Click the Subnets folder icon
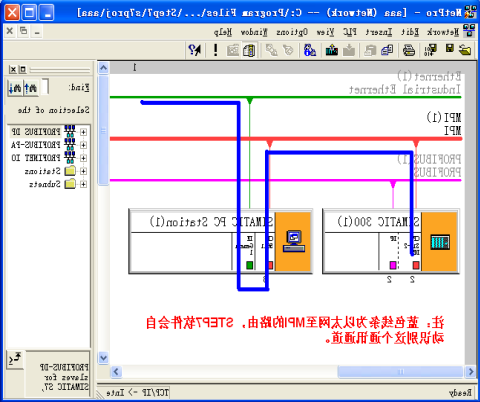480x402 pixels. pyautogui.click(x=70, y=184)
